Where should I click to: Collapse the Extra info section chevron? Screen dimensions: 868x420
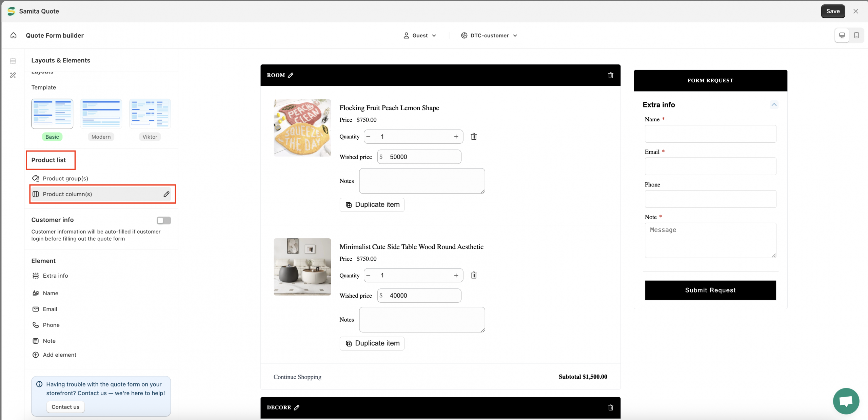774,105
